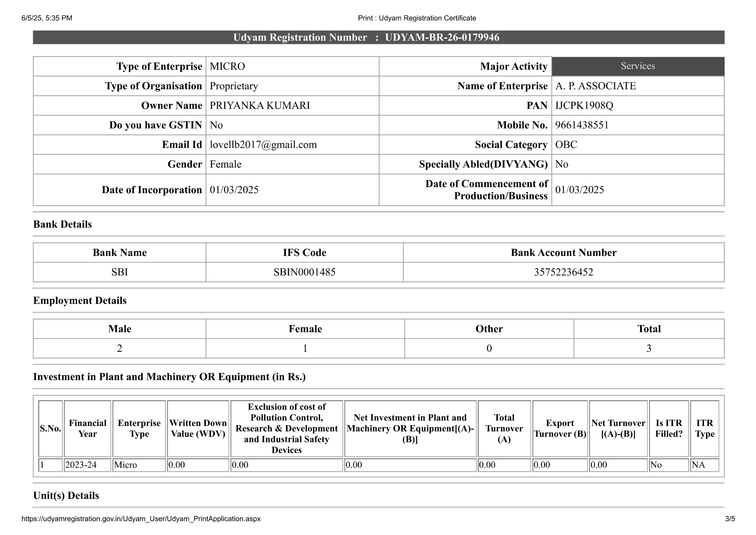Select the dark Services cell
756x535 pixels.
tap(638, 66)
